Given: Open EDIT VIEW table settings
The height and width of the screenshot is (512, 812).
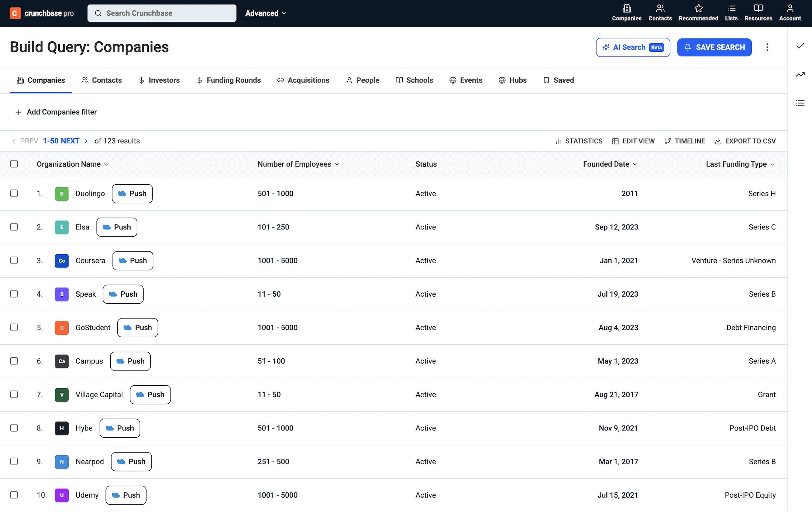Looking at the screenshot, I should coord(633,141).
